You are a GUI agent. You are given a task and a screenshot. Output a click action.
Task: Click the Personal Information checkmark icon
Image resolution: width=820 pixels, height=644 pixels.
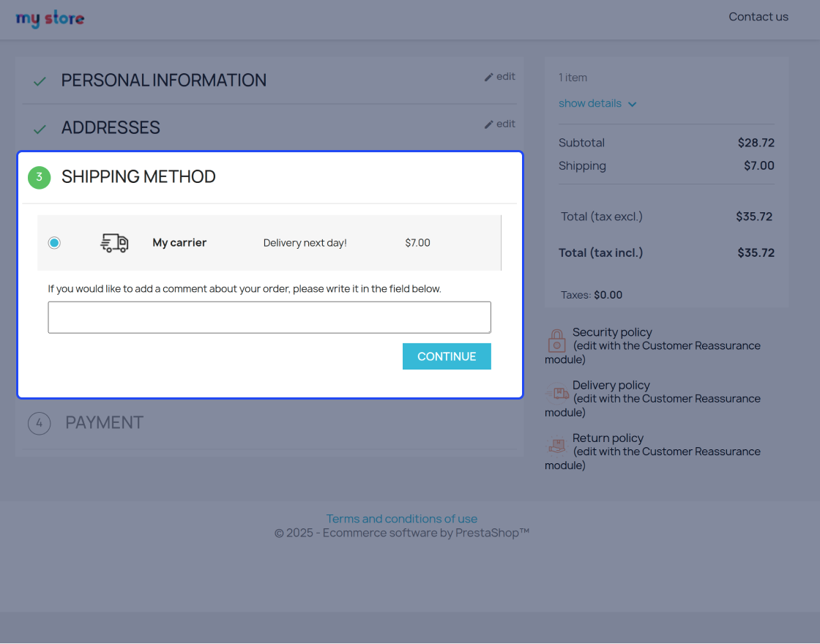40,81
